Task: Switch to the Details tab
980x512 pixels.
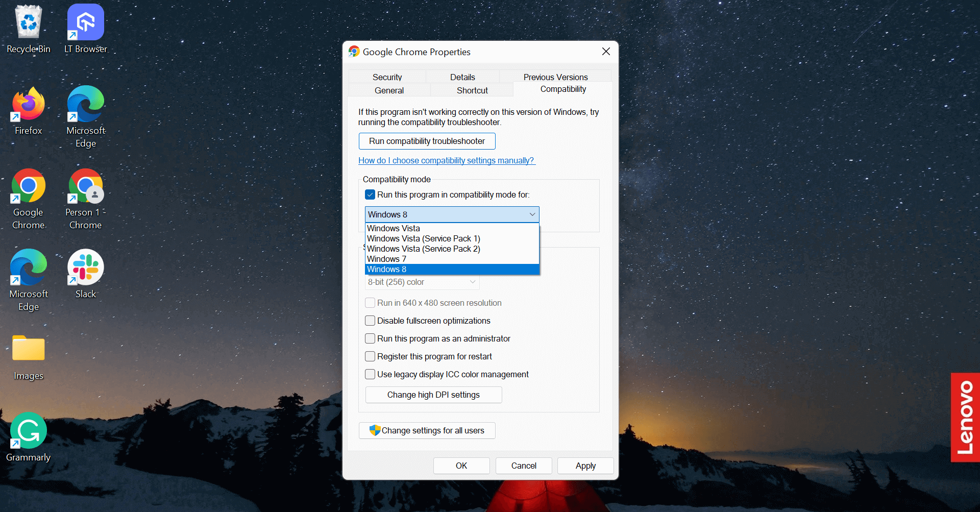Action: pyautogui.click(x=462, y=77)
